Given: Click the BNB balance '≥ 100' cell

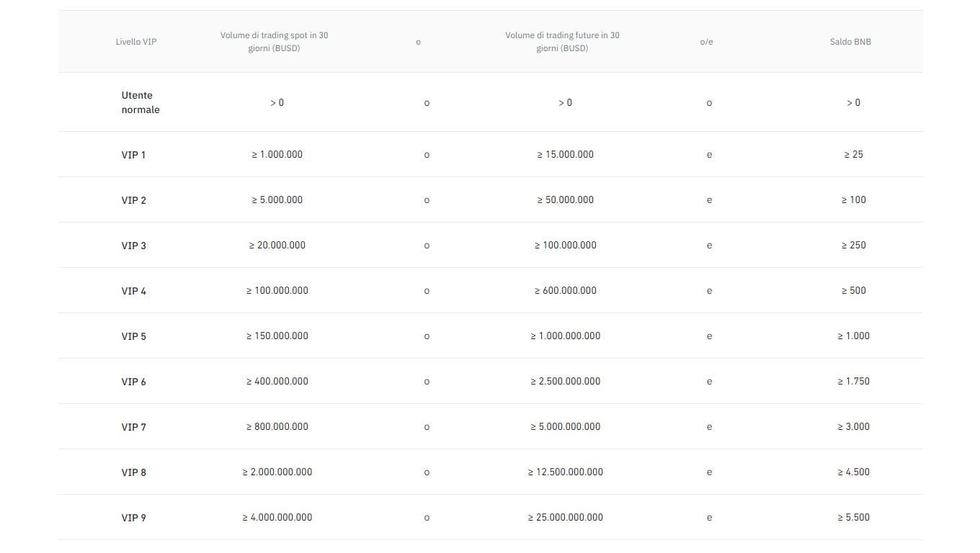Looking at the screenshot, I should [x=854, y=199].
